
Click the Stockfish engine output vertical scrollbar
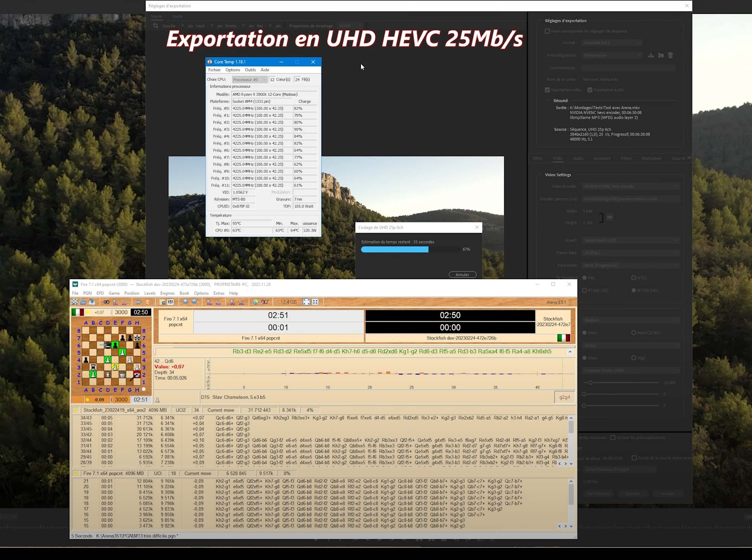[571, 440]
